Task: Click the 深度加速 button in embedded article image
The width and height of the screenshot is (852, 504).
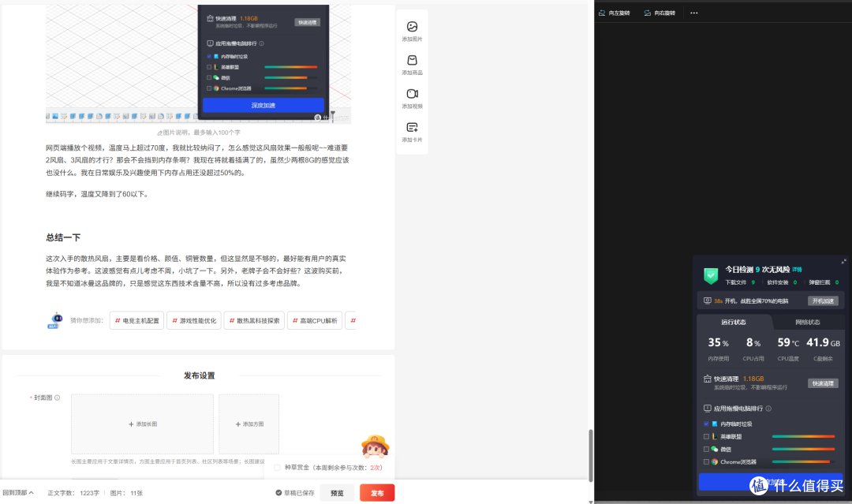Action: coord(263,106)
